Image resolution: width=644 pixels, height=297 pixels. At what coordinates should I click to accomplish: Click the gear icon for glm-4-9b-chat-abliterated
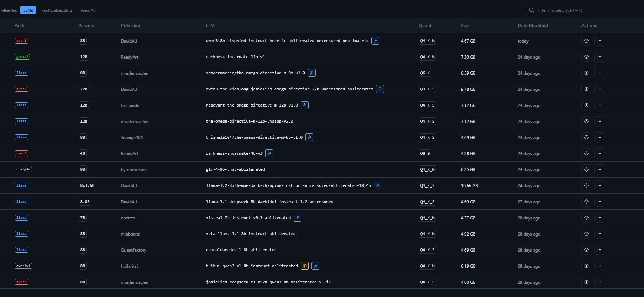[x=586, y=169]
